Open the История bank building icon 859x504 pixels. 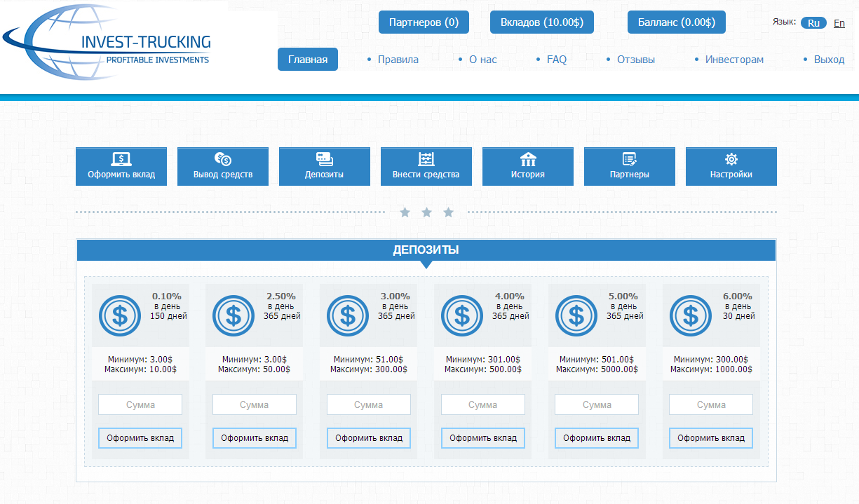(x=528, y=159)
